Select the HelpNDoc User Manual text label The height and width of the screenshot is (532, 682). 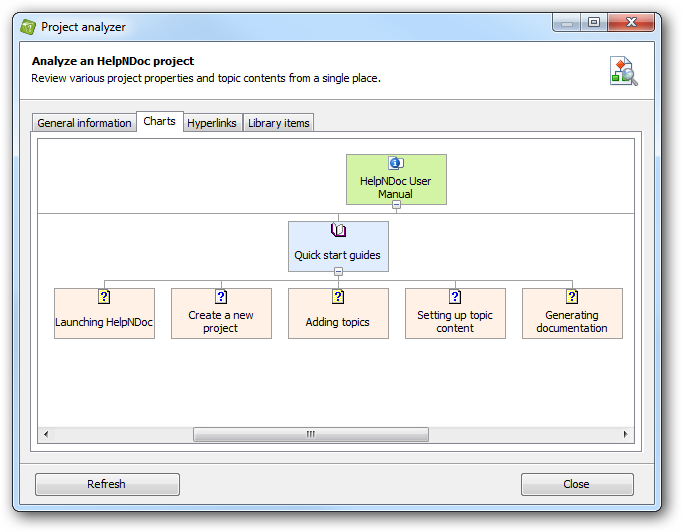[x=395, y=187]
